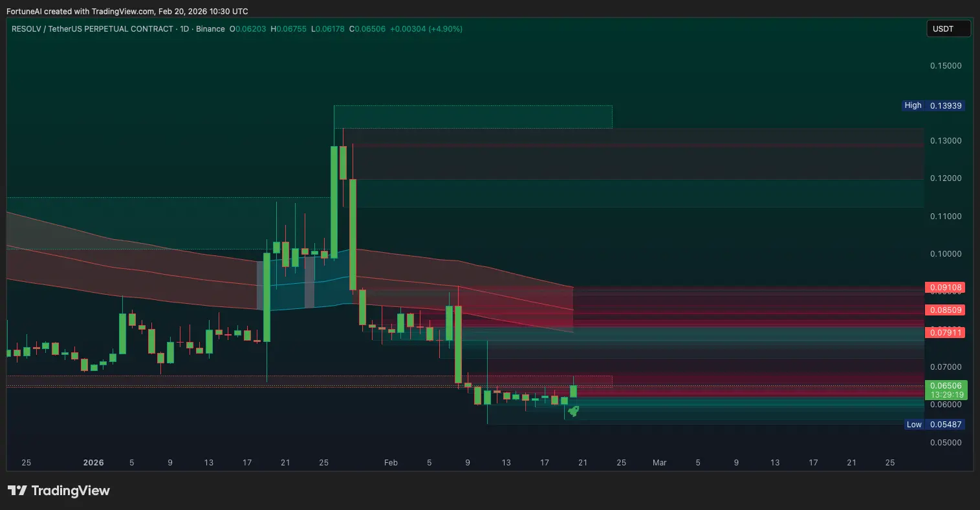
Task: Select the high value H0.06755
Action: click(x=289, y=29)
